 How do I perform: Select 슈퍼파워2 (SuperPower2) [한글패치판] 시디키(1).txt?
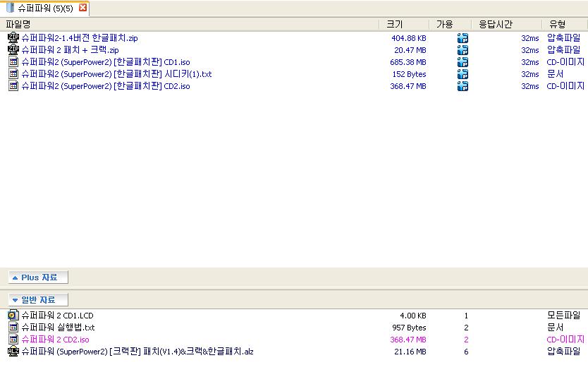[116, 74]
